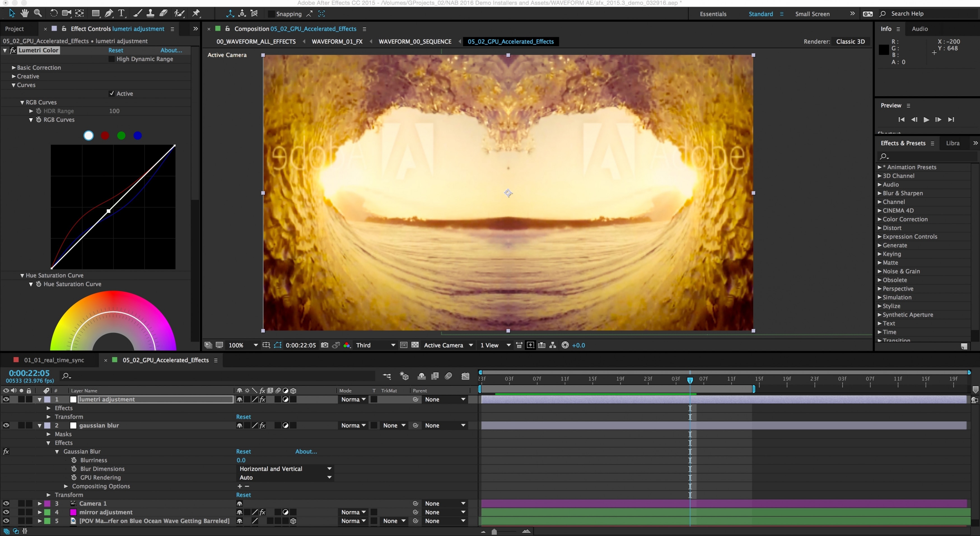Enable the High Dynamic Range checkbox
This screenshot has height=536, width=980.
[x=111, y=59]
